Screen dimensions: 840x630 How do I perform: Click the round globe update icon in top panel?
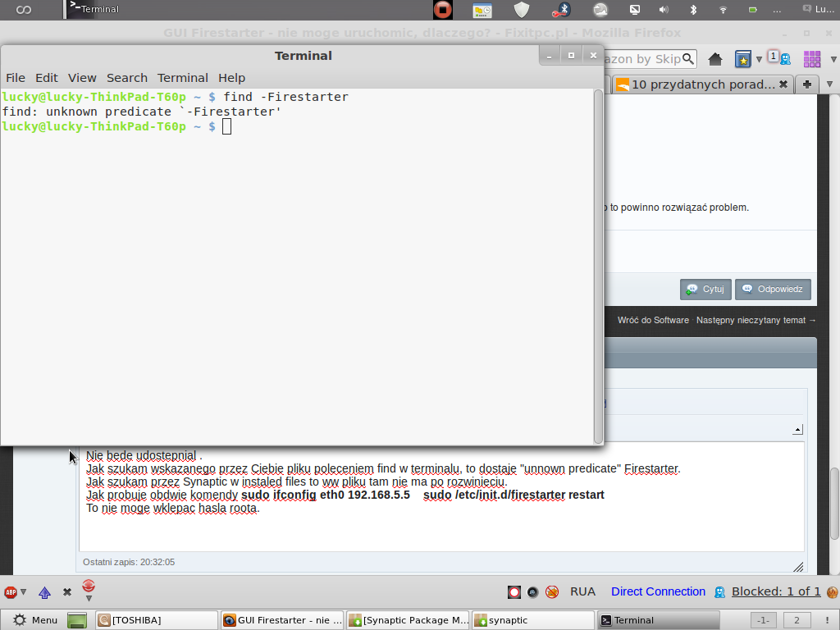point(600,10)
